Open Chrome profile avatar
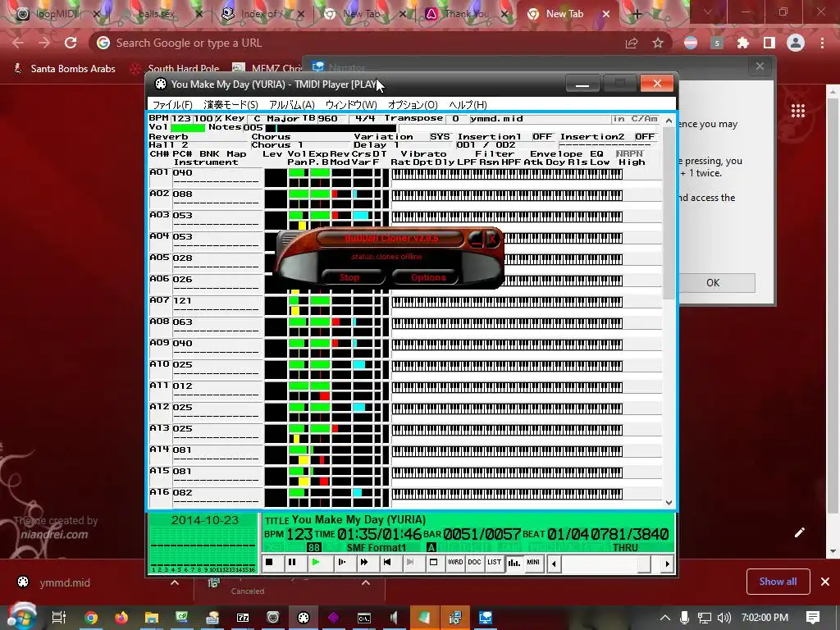 [x=796, y=43]
